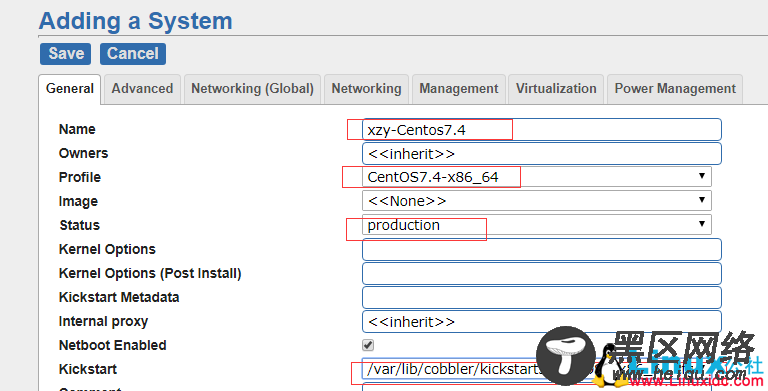
Task: Click the Kernel Options (Post Install) field
Action: pos(542,273)
